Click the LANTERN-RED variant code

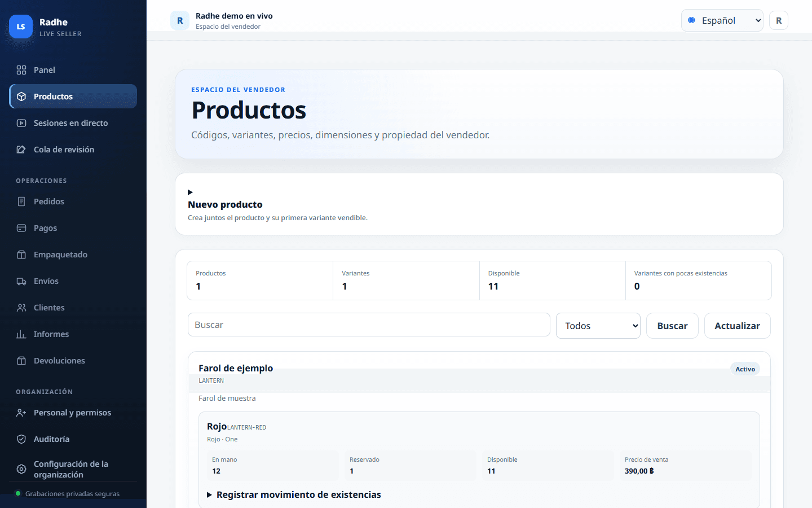point(246,427)
